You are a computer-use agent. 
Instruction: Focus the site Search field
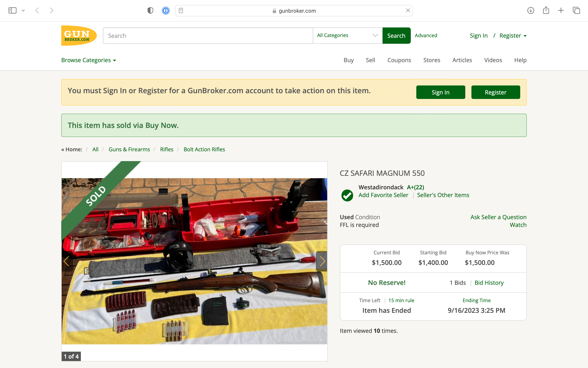coord(208,36)
